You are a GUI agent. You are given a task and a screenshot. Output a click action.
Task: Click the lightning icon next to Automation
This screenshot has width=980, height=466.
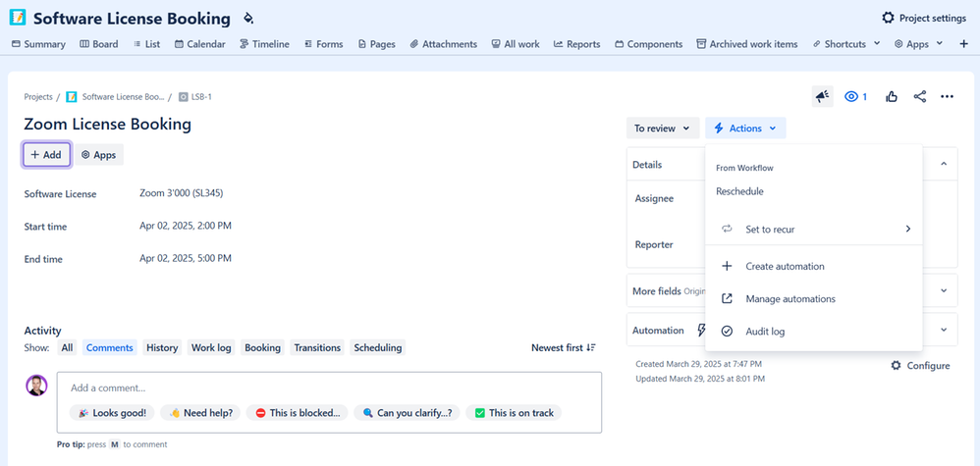tap(700, 331)
